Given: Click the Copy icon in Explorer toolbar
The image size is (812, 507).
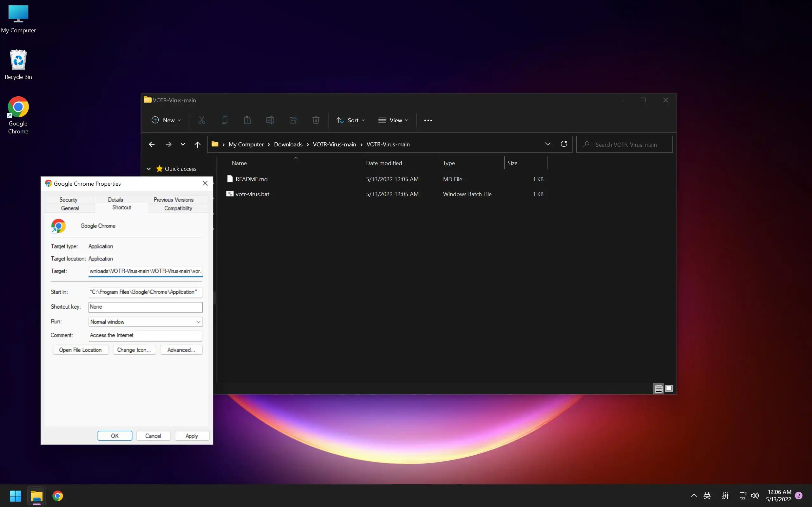Looking at the screenshot, I should point(225,120).
